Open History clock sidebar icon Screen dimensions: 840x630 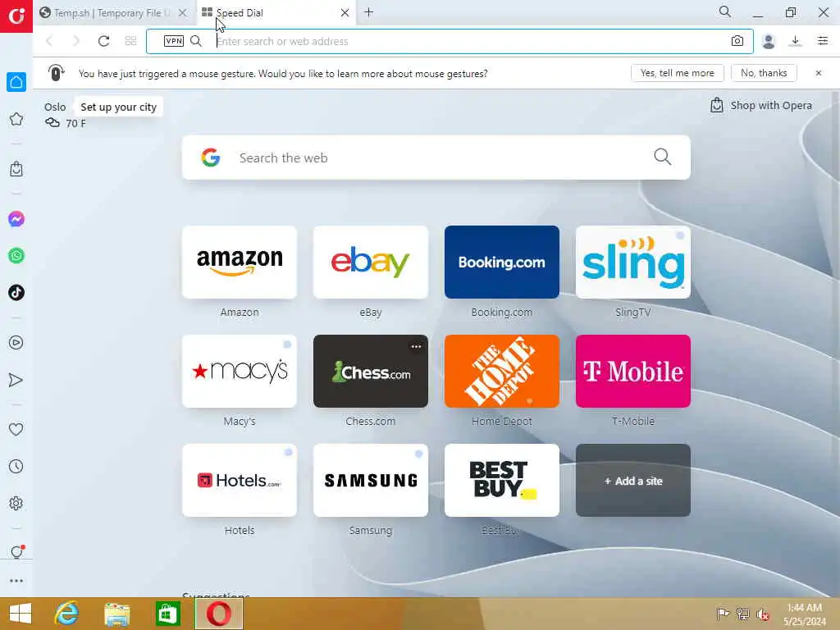coord(16,466)
